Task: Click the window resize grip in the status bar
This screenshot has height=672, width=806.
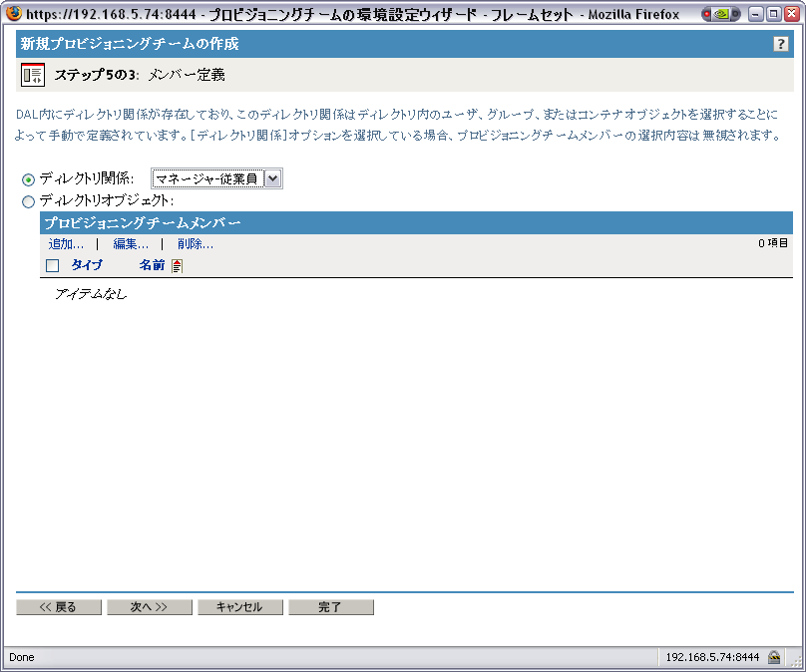Action: tap(797, 663)
